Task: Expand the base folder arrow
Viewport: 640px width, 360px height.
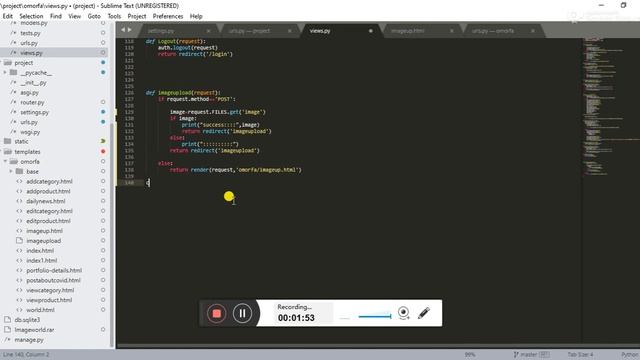Action: click(x=11, y=171)
